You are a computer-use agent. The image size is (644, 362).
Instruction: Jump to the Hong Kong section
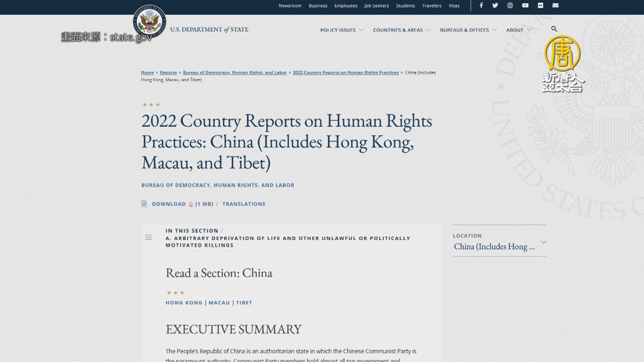(184, 302)
